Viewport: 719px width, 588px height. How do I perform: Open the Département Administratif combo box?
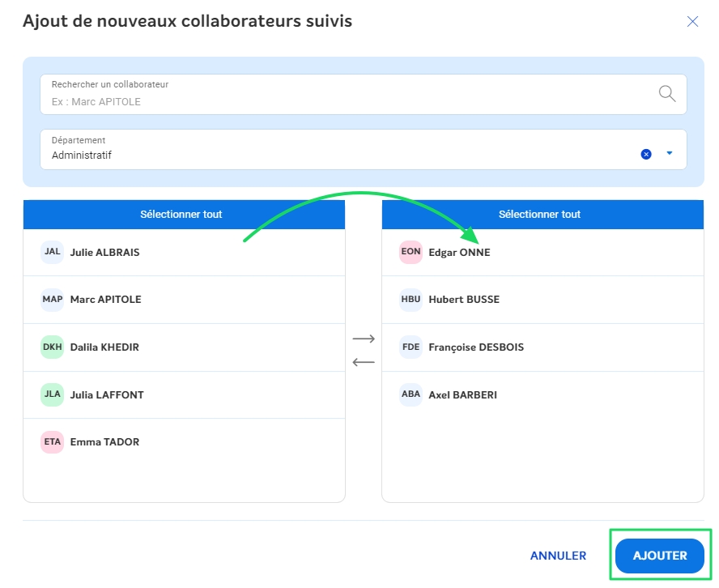(x=364, y=150)
